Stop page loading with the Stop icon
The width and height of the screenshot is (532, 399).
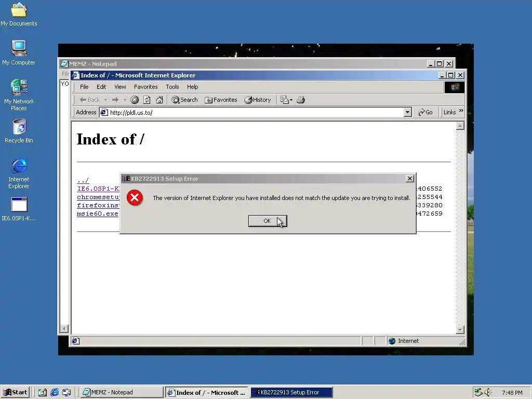tap(135, 100)
